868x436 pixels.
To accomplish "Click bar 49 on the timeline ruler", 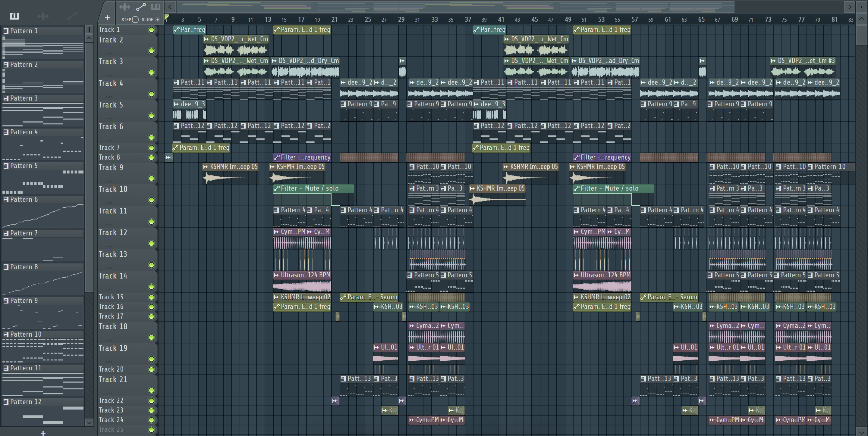I will [568, 20].
